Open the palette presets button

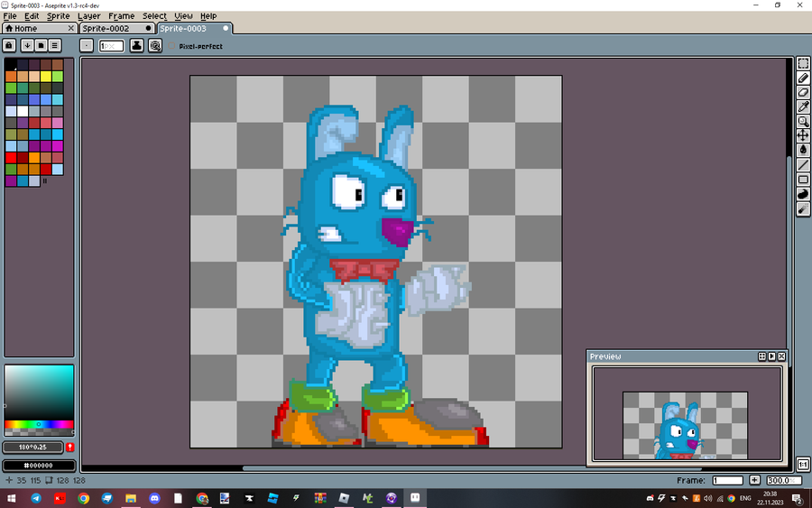[41, 46]
